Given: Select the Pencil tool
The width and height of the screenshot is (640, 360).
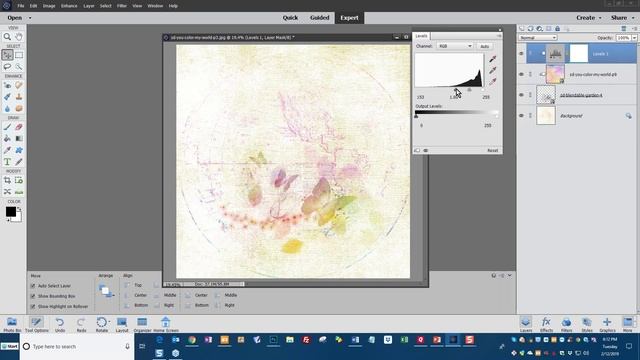Looking at the screenshot, I should pyautogui.click(x=19, y=162).
